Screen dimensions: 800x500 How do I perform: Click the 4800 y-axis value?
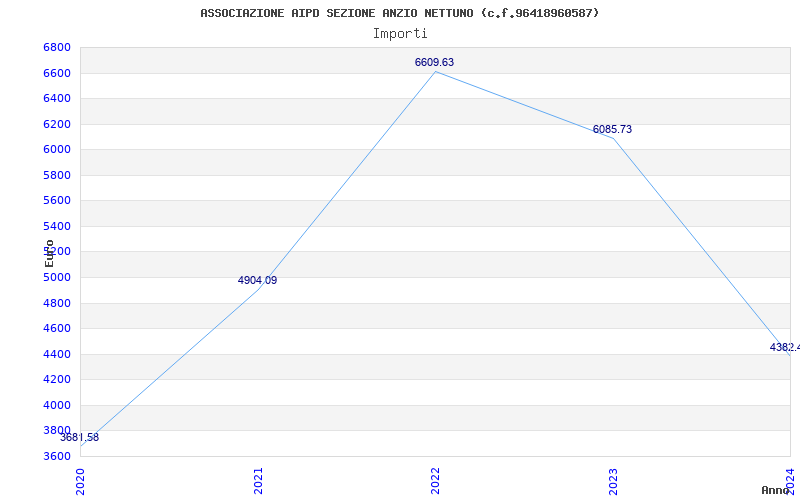[x=57, y=303]
